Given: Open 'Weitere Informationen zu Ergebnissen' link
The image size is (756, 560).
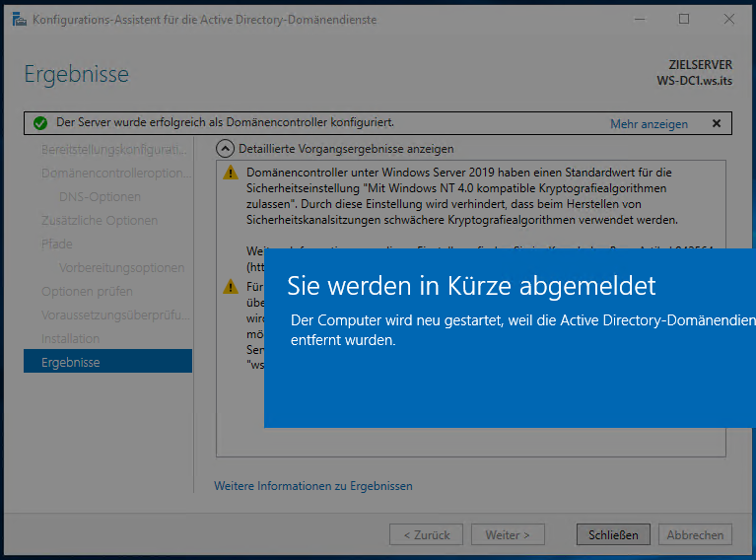Looking at the screenshot, I should point(312,486).
